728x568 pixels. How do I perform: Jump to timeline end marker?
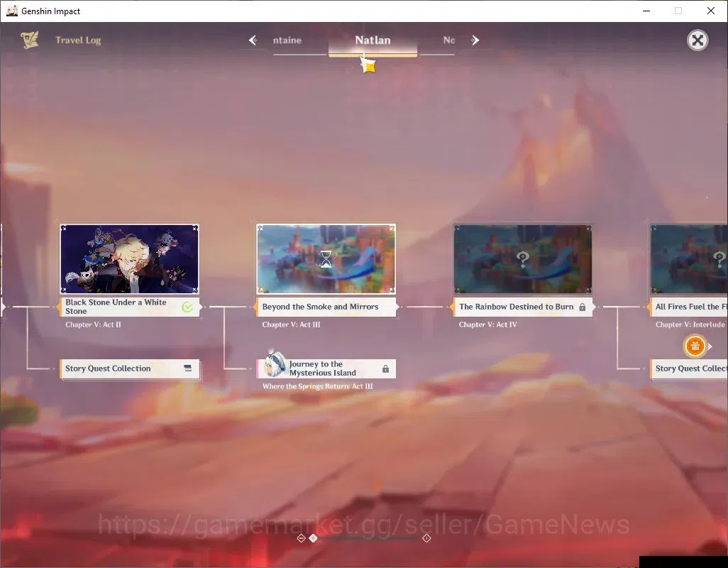(426, 537)
